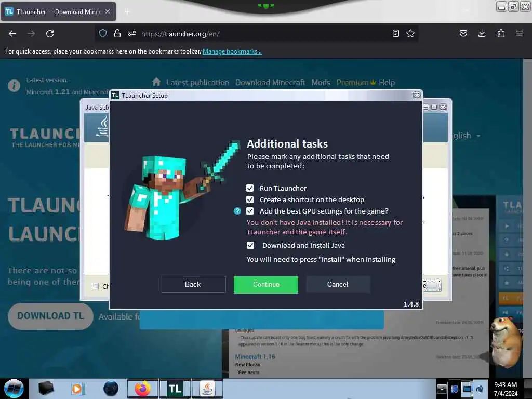Image resolution: width=532 pixels, height=399 pixels.
Task: Toggle reader view icon in address bar
Action: coord(395,33)
